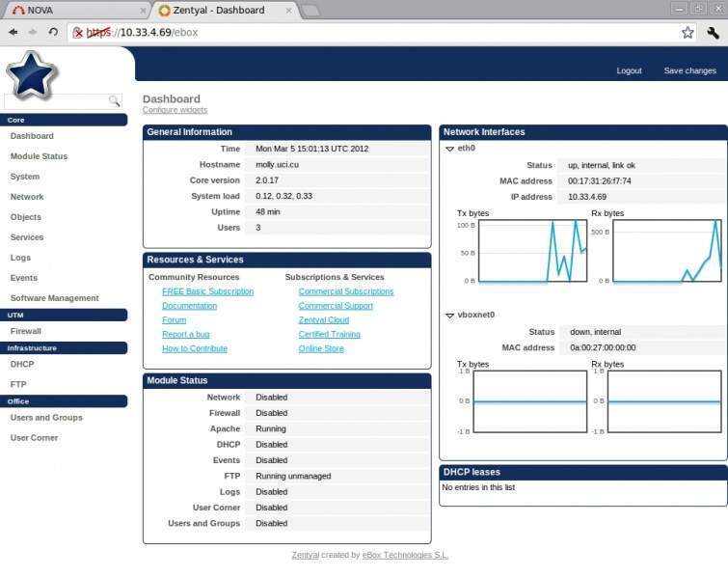The image size is (728, 578).
Task: Open the Commercial Support link
Action: pyautogui.click(x=336, y=306)
